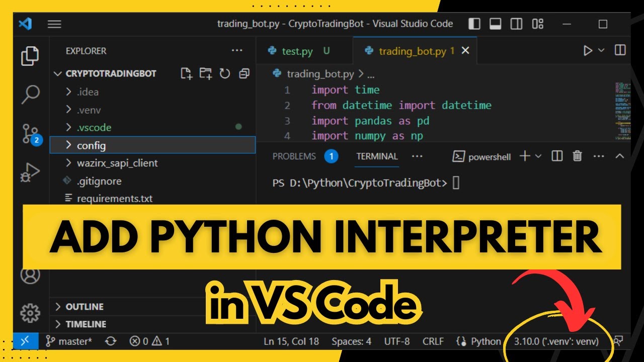
Task: Select the trading_bot.py editor tab
Action: (415, 51)
